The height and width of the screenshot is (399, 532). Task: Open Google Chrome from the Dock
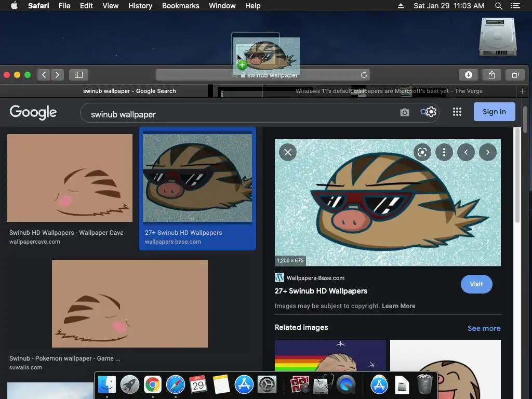point(152,385)
